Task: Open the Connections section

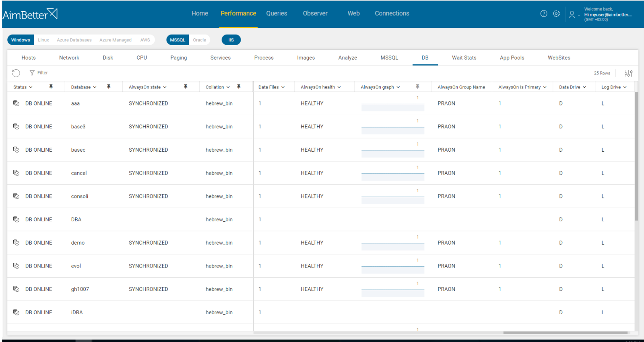Action: (392, 13)
